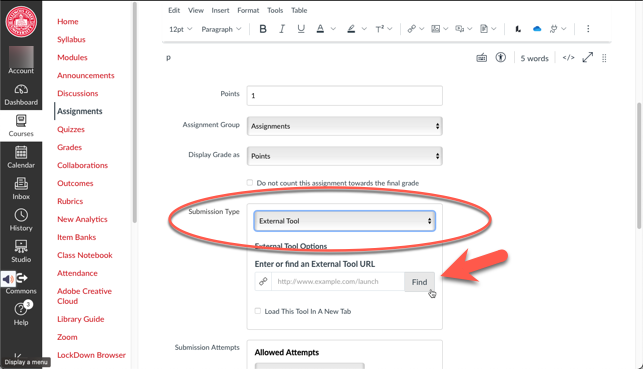Switch to HTML code editor view
The image size is (643, 369).
coord(568,58)
